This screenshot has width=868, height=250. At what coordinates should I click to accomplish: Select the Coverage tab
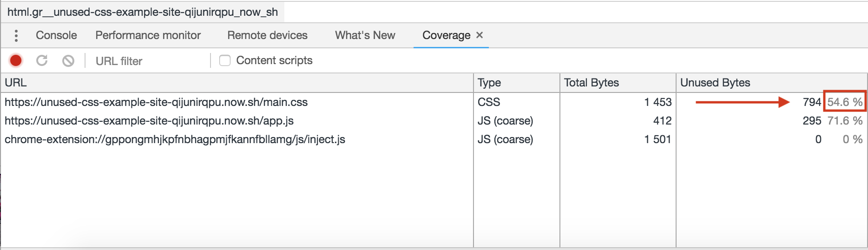click(446, 35)
